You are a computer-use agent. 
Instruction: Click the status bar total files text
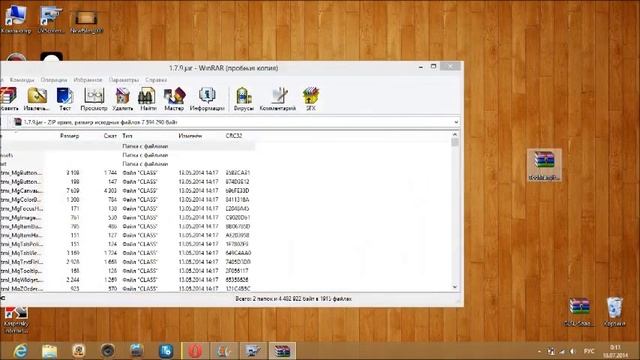pos(293,299)
